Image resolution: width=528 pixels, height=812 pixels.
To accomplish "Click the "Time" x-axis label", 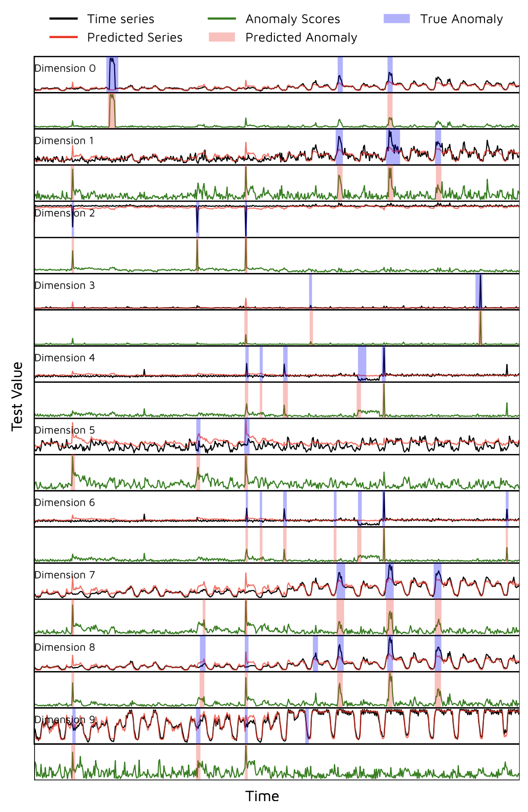I will [x=262, y=796].
